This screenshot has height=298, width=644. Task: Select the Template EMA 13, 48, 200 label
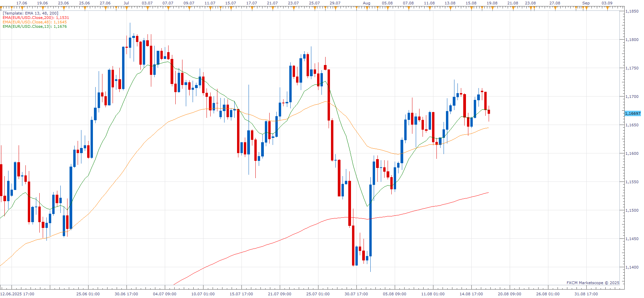click(31, 13)
